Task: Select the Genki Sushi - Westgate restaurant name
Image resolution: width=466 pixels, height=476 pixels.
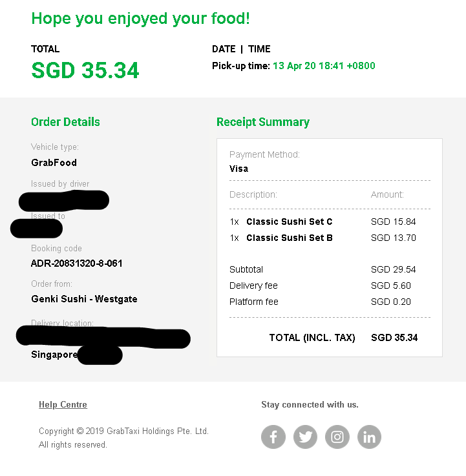Action: tap(84, 299)
